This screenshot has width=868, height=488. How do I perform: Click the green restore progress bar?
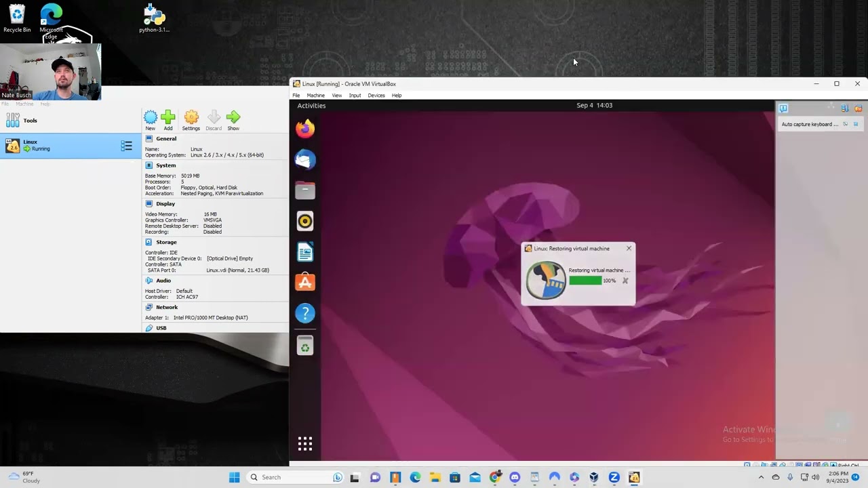(x=585, y=281)
